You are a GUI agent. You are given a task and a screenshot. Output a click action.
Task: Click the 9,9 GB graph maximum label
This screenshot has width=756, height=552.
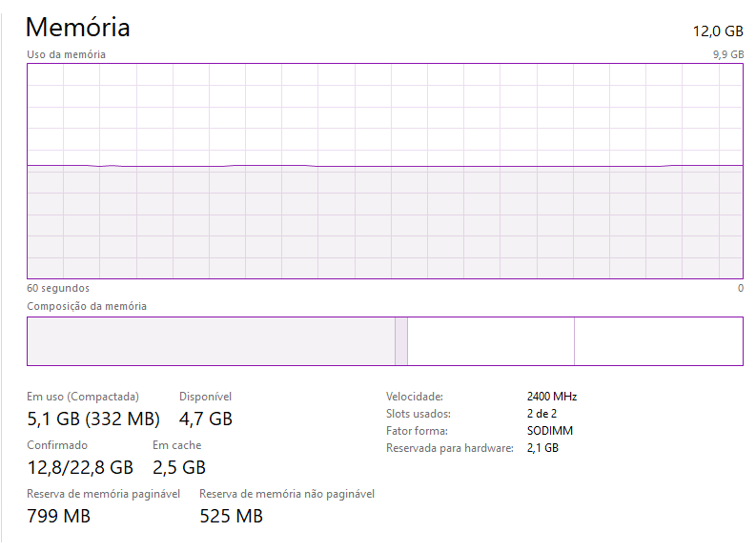point(728,54)
